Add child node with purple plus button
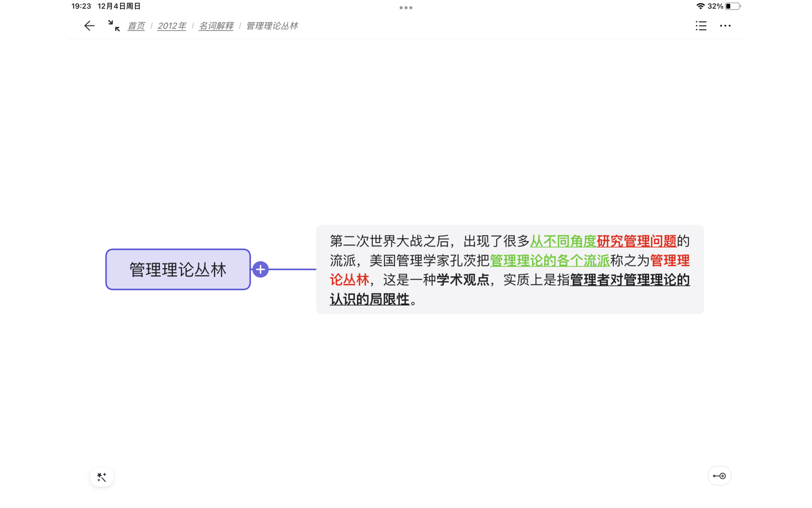This screenshot has width=812, height=508. (x=260, y=269)
